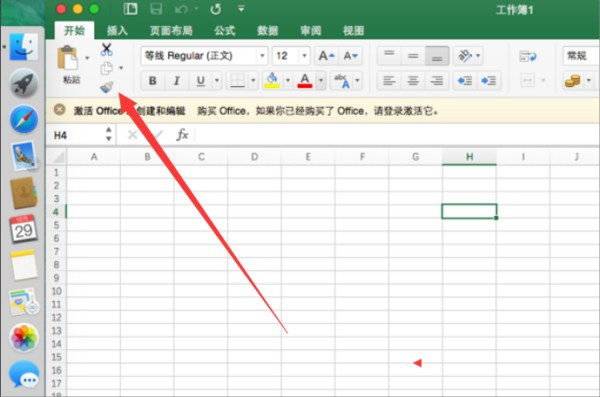The image size is (600, 397).
Task: Click the Undo icon
Action: point(181,9)
